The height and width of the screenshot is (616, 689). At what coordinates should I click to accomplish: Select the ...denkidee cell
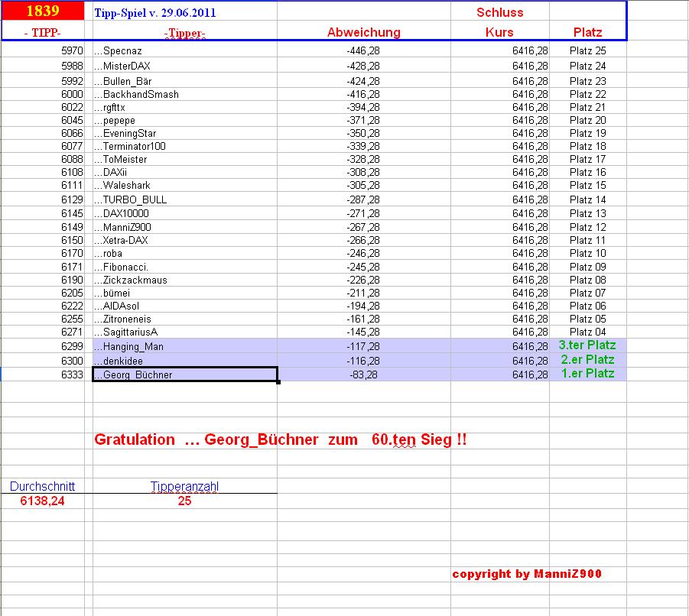coord(184,361)
